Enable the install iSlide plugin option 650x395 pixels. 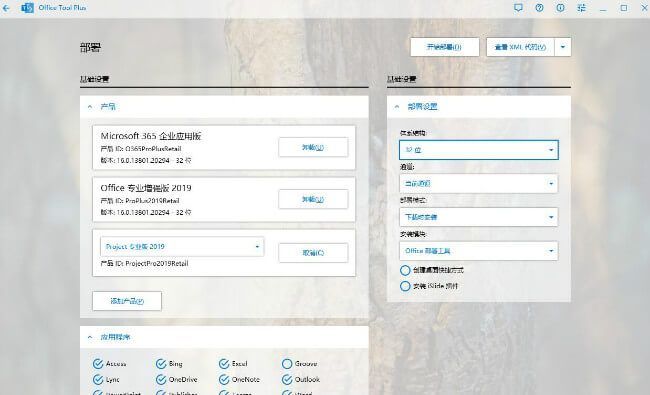405,286
